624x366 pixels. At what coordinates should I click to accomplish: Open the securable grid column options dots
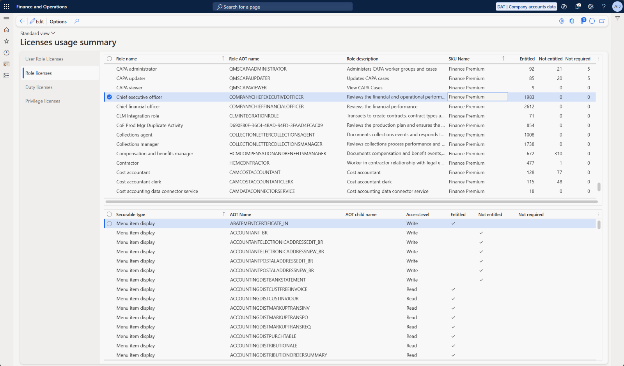pos(599,214)
